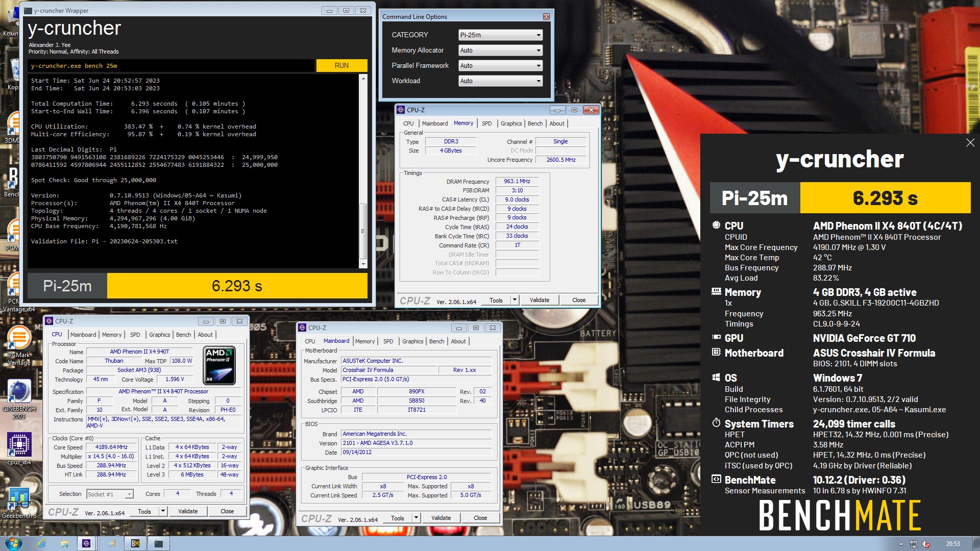
Task: Open the PCMark Vantage desktop icon
Action: tap(19, 346)
